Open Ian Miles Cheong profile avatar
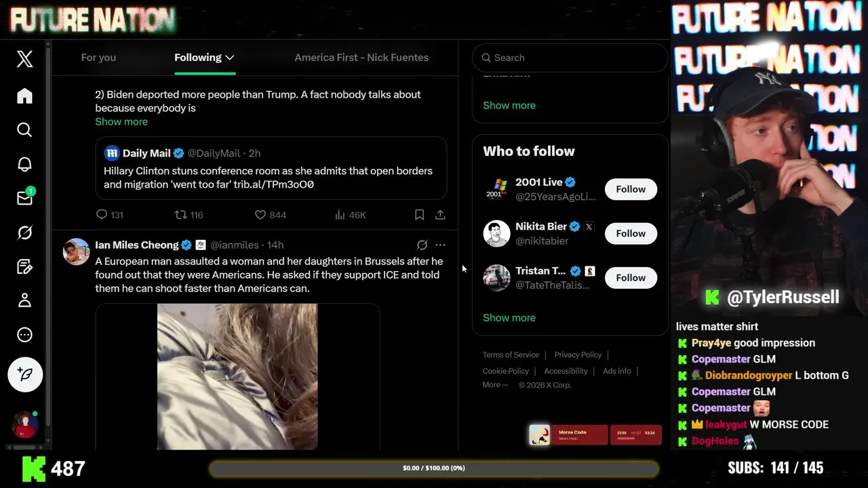Viewport: 868px width, 488px height. 76,251
